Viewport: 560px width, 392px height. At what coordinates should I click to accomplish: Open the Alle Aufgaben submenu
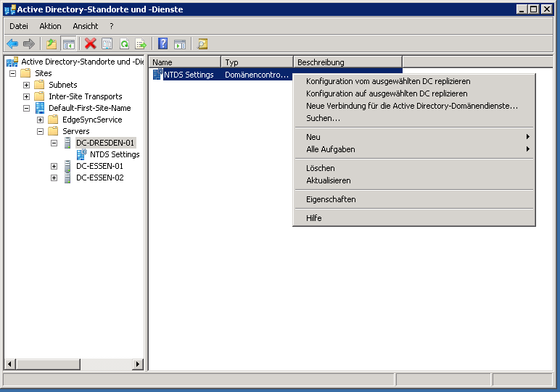(x=331, y=149)
